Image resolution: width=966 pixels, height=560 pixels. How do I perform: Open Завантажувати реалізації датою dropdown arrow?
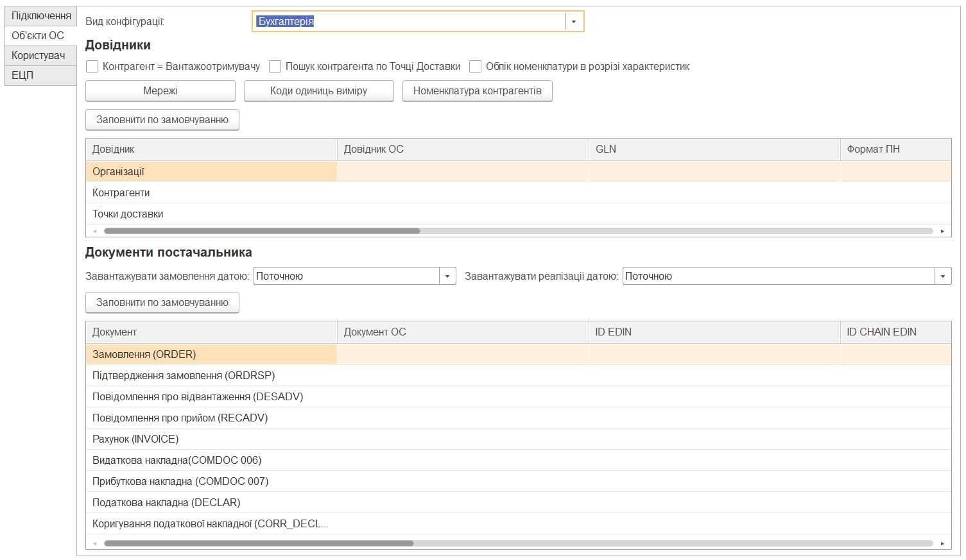pos(943,276)
